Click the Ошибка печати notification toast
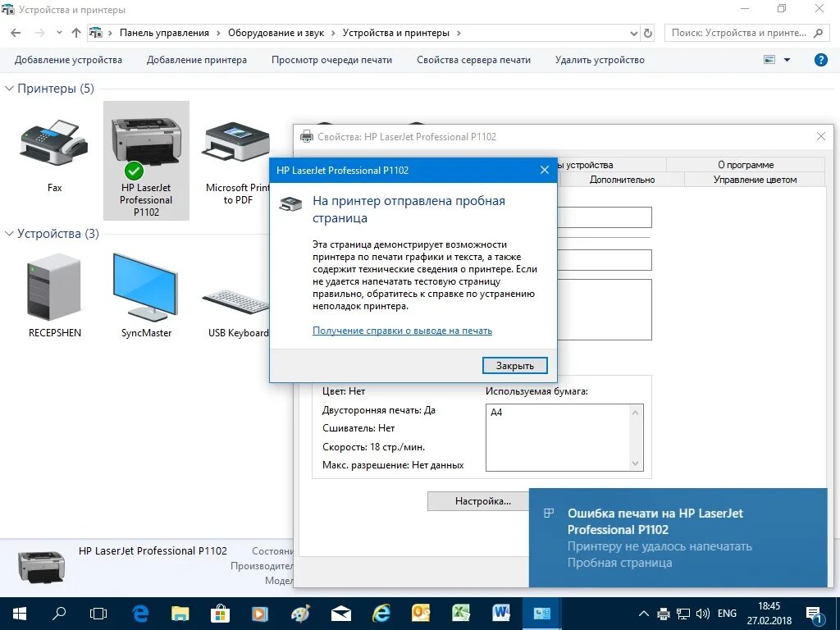This screenshot has width=840, height=630. point(678,537)
